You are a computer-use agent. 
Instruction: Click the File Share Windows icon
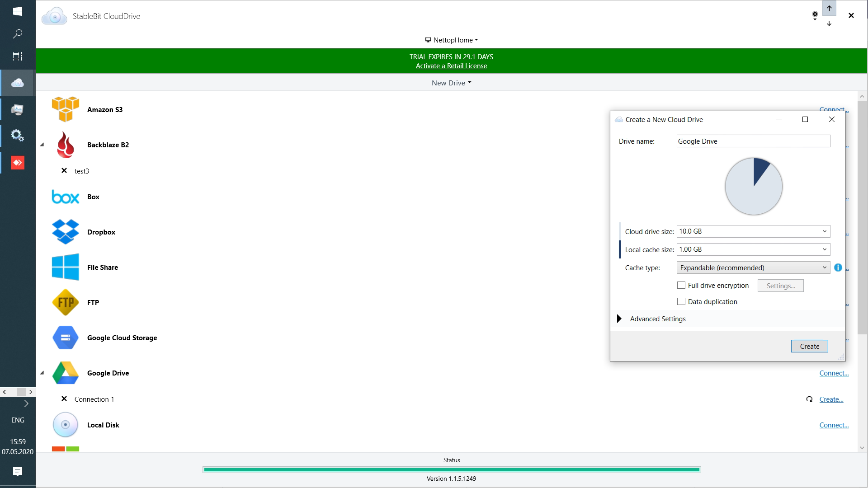(x=66, y=267)
